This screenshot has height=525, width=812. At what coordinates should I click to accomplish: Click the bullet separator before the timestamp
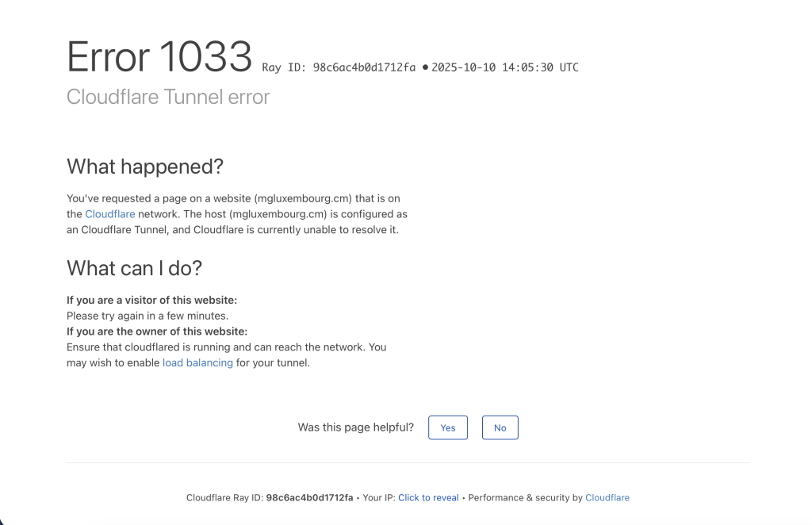click(425, 67)
